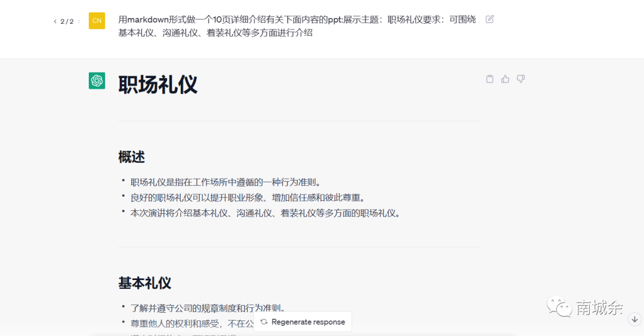The width and height of the screenshot is (644, 336).
Task: Click the 基本礼仪 section heading
Action: click(144, 283)
